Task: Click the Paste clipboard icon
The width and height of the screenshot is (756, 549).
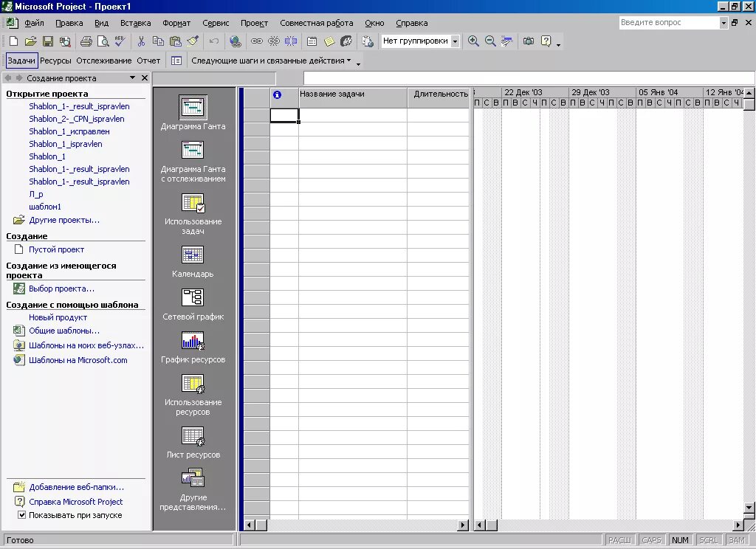Action: [x=176, y=41]
